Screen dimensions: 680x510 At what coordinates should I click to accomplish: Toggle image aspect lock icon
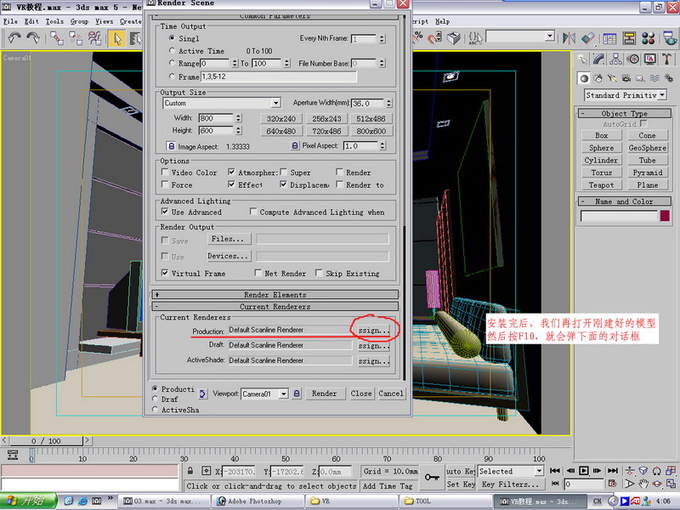click(171, 146)
